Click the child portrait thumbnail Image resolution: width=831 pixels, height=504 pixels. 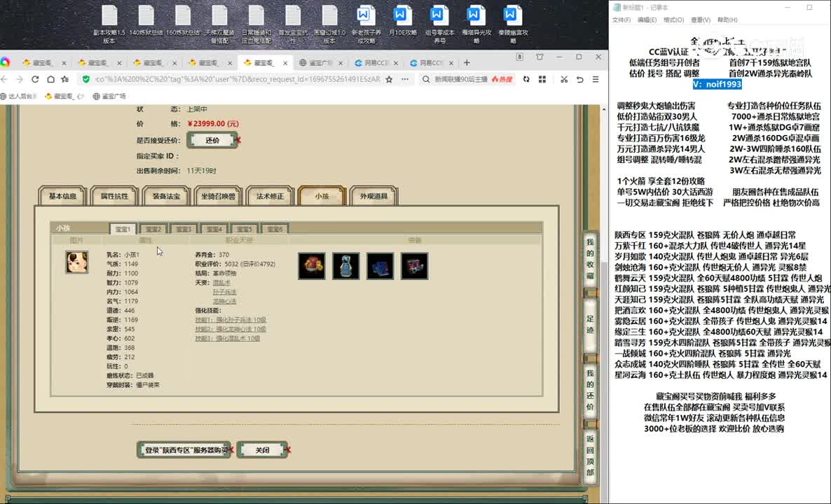(x=77, y=262)
